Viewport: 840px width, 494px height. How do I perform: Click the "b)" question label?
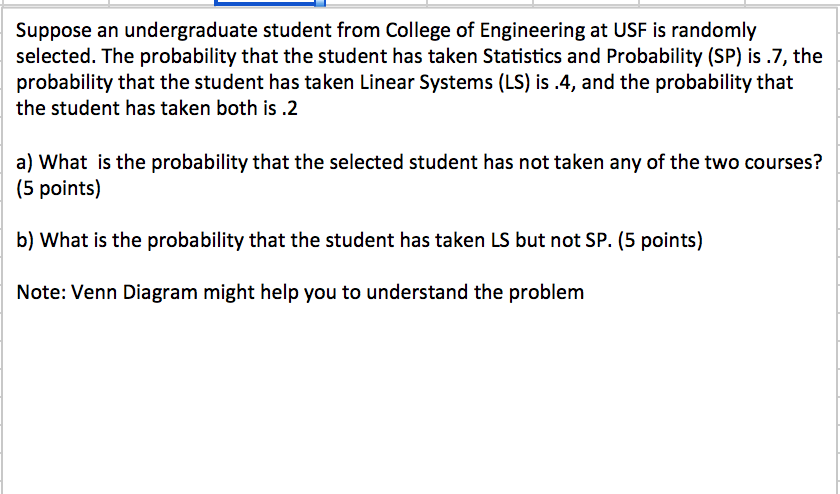pos(27,239)
